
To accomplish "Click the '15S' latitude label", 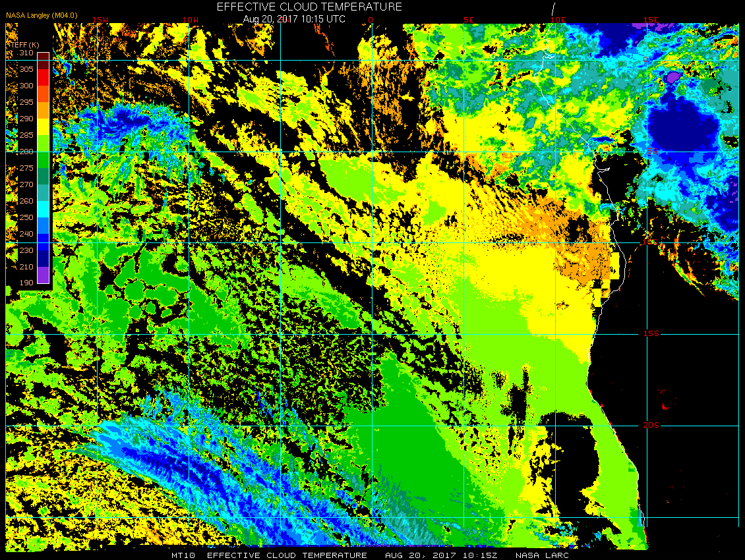I will point(651,333).
